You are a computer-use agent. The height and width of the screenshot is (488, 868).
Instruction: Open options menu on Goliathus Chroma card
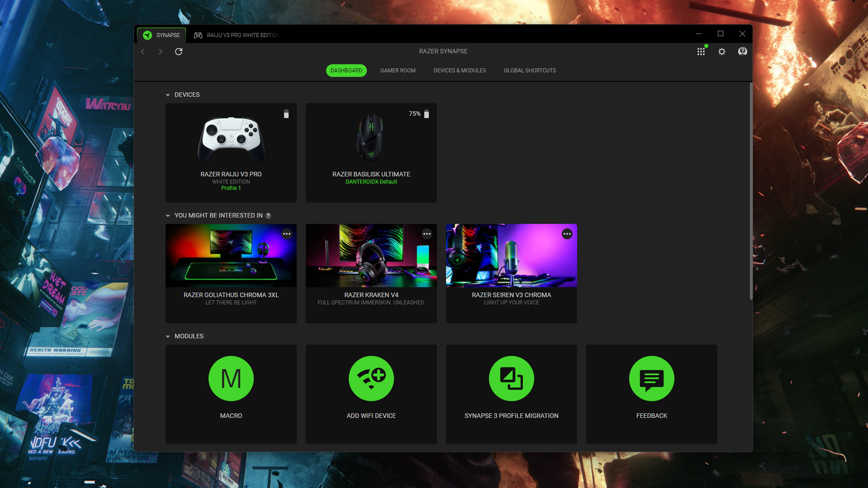point(287,234)
